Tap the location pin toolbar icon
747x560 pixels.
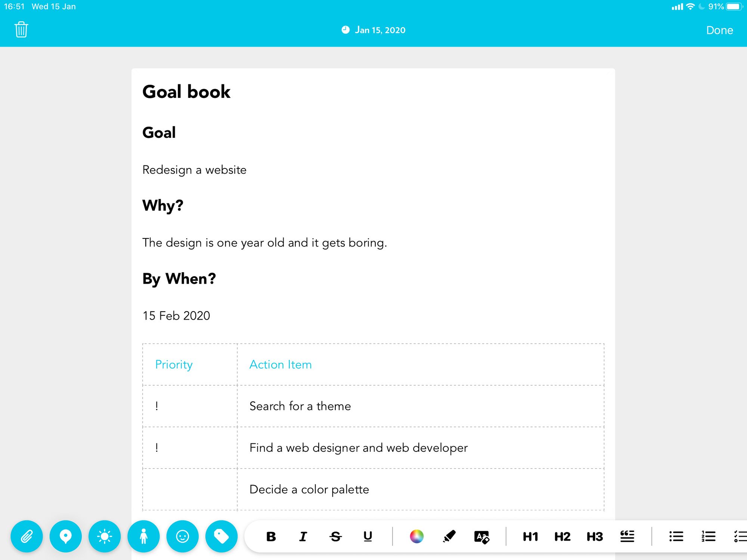66,536
